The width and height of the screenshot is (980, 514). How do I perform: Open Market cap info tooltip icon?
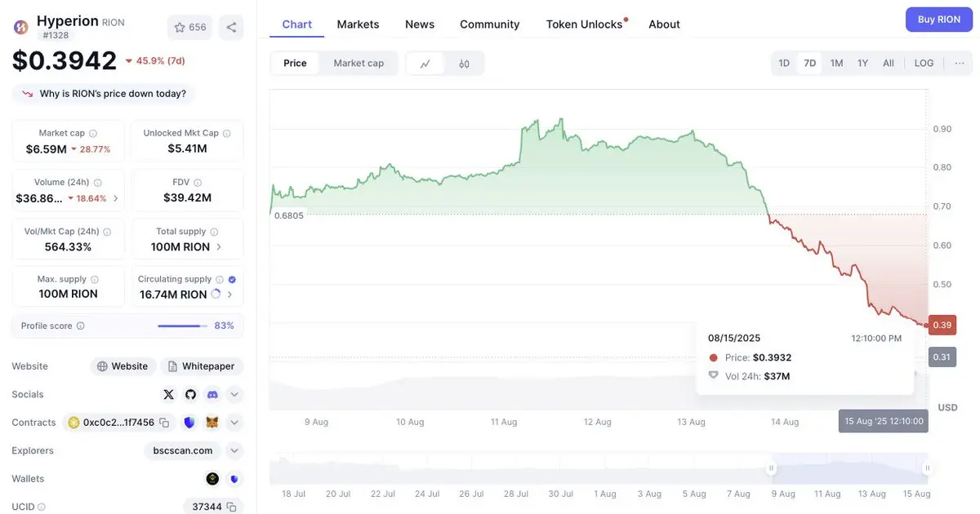click(x=93, y=133)
